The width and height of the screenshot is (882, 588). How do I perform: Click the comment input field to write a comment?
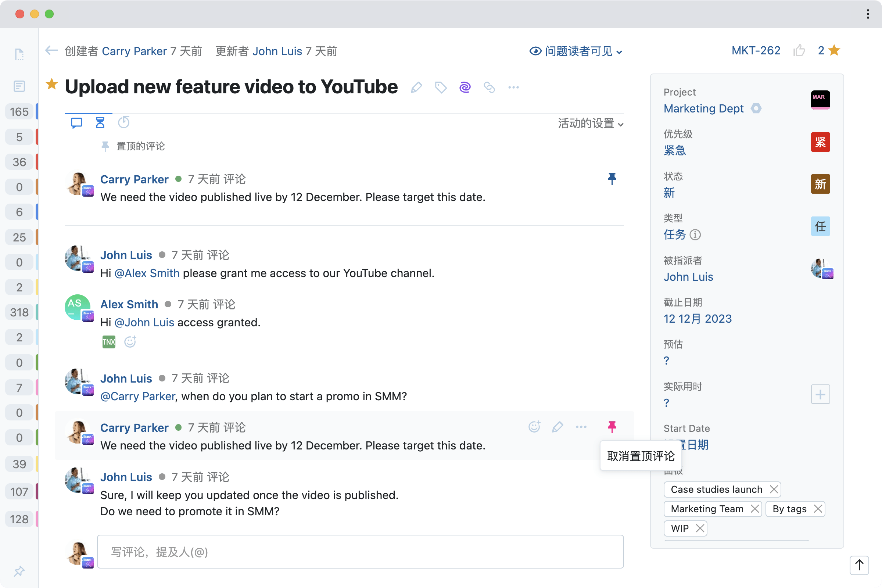pos(360,552)
